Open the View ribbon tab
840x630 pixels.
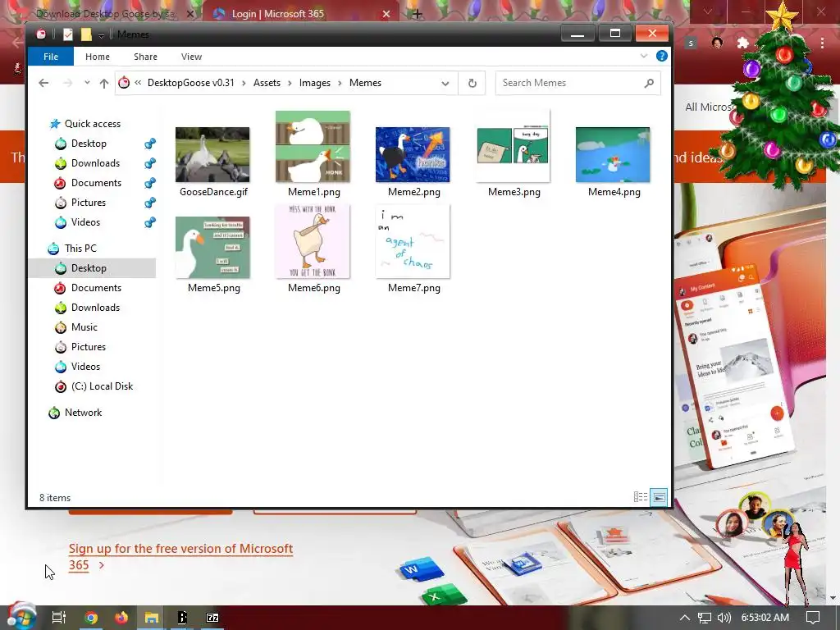(191, 57)
